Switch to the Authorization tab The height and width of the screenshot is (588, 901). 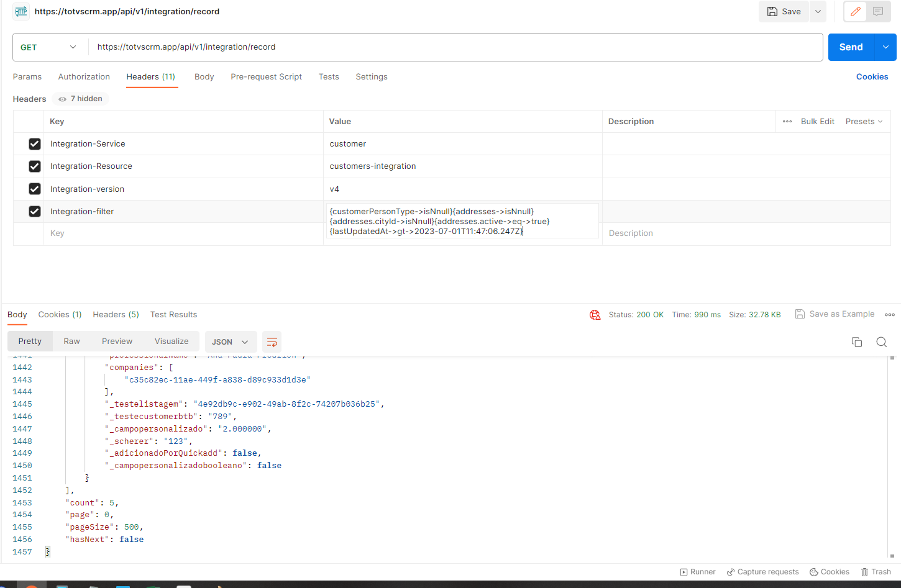coord(84,77)
